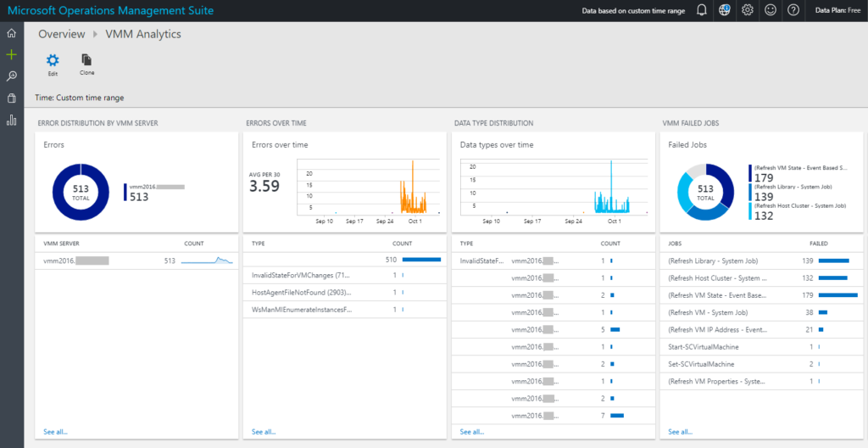Image resolution: width=868 pixels, height=448 pixels.
Task: Open Log Search magnifier icon in sidebar
Action: pos(11,76)
